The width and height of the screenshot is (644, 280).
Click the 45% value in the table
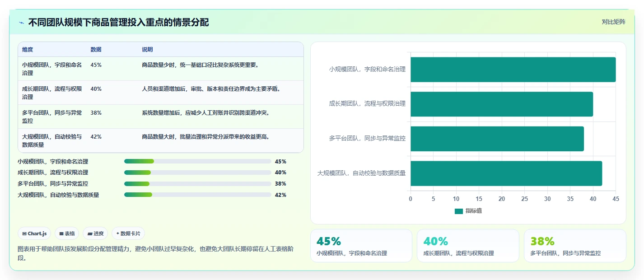[x=96, y=65]
